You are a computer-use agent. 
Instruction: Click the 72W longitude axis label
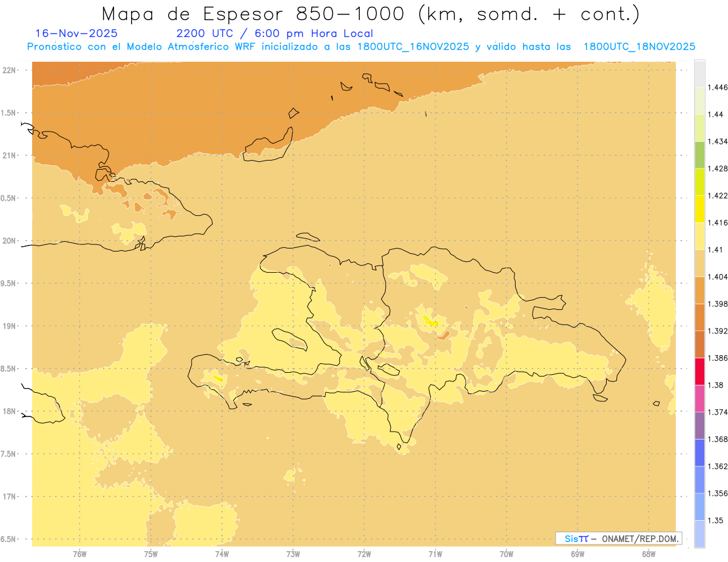[364, 554]
